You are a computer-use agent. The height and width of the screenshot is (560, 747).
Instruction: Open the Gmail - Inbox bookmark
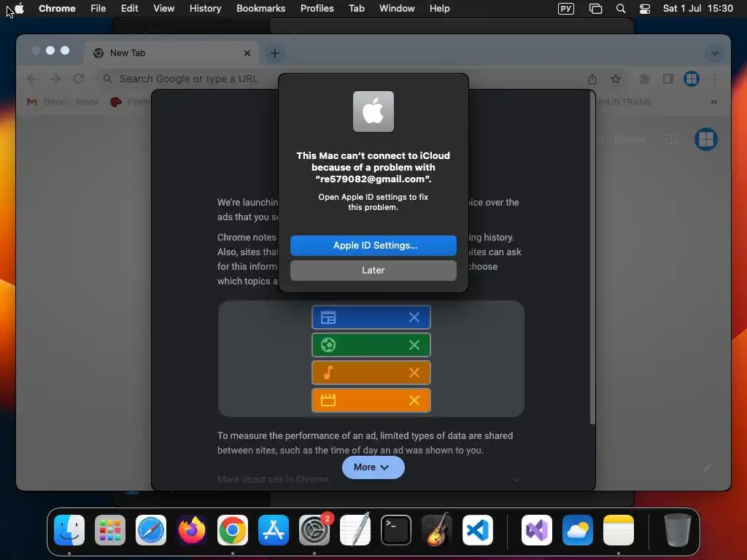(63, 102)
